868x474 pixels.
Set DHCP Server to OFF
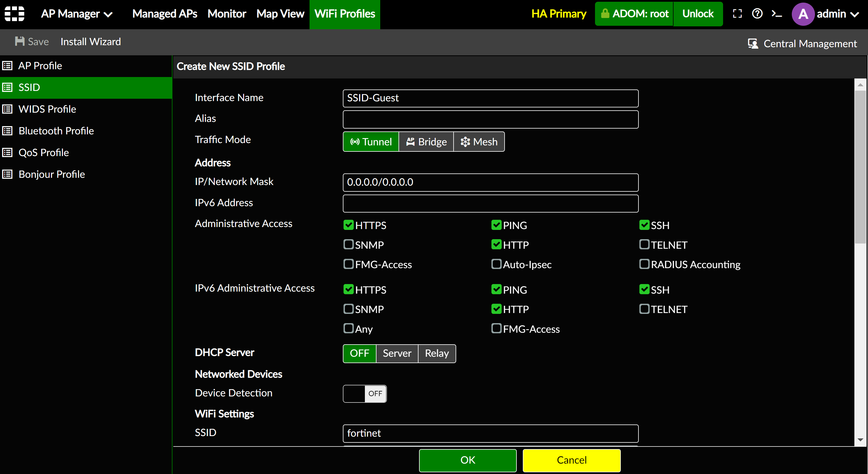click(x=360, y=354)
